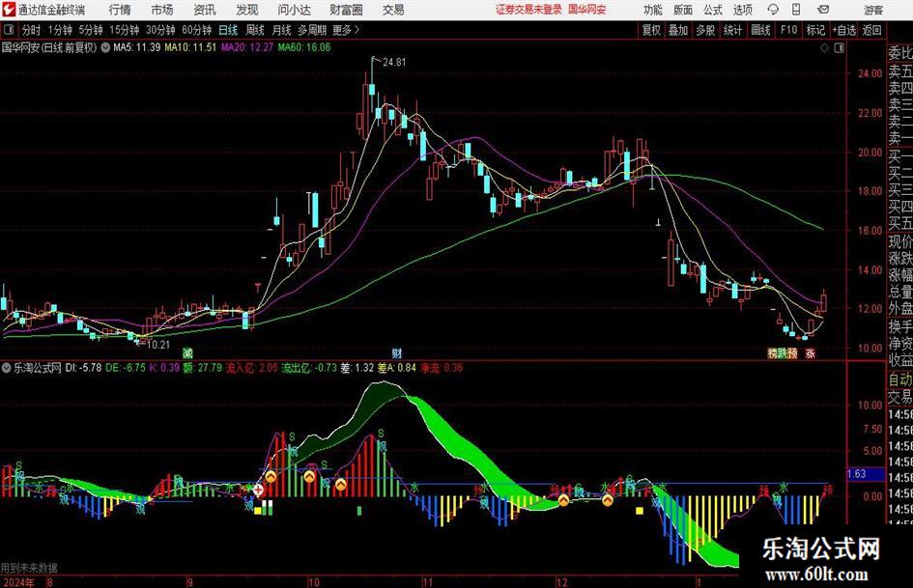Image resolution: width=913 pixels, height=588 pixels.
Task: Open the 交易 menu
Action: 393,10
